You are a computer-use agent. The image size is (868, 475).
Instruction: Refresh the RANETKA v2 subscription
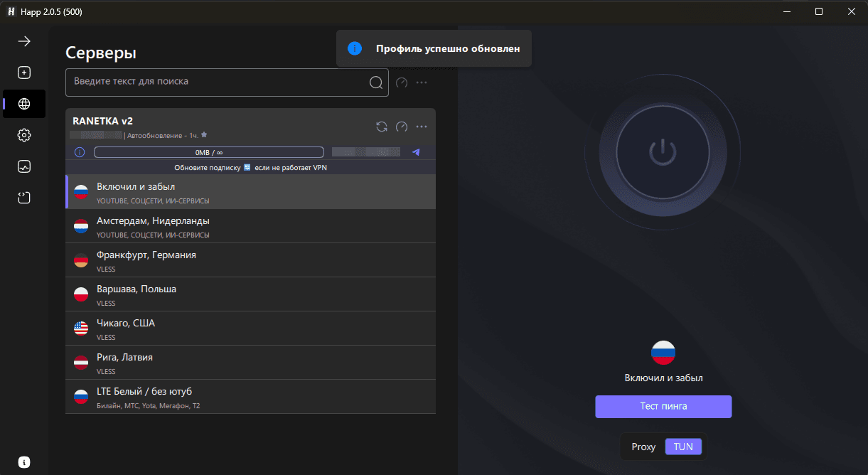382,127
